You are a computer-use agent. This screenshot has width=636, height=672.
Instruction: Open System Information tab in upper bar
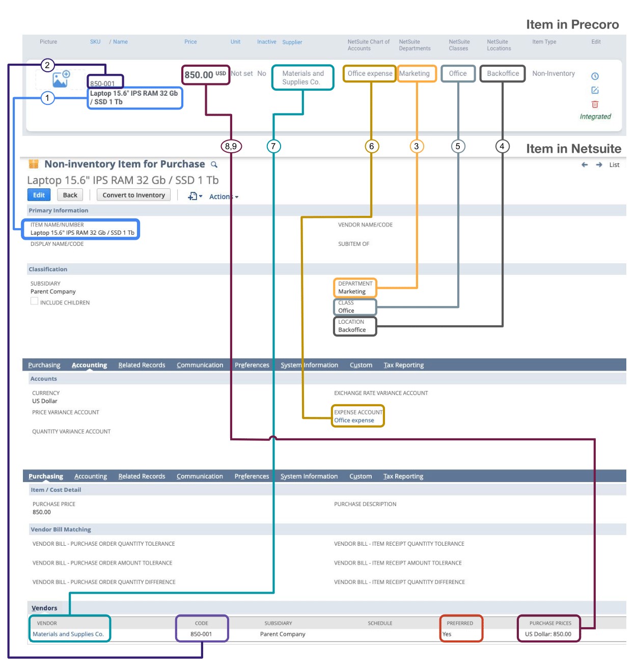point(309,365)
